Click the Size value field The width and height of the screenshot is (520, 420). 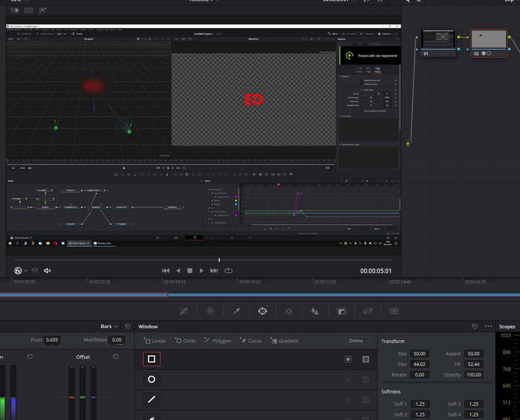420,354
